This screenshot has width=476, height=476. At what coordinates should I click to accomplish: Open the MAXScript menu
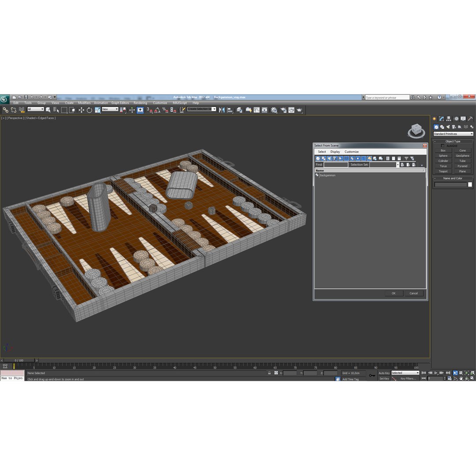pos(180,103)
